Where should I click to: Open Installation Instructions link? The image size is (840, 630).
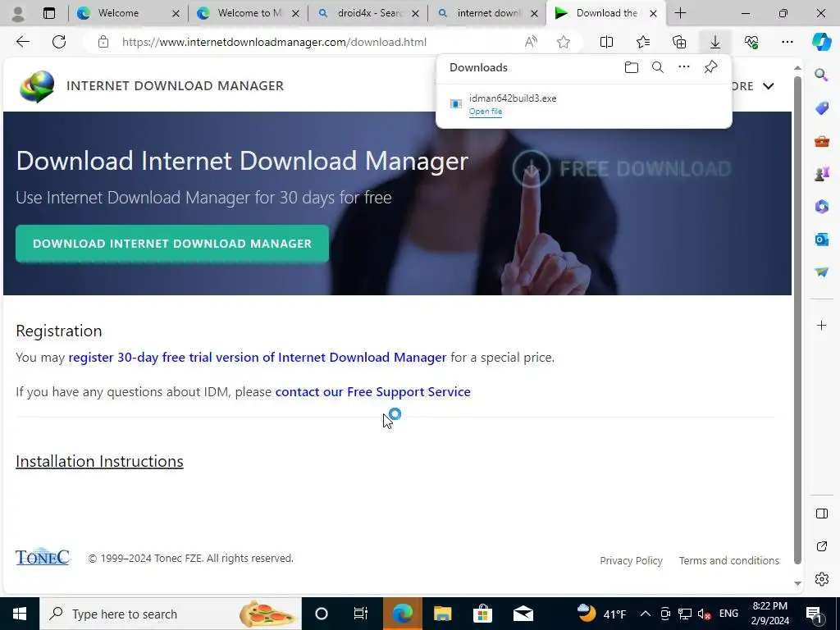tap(99, 461)
